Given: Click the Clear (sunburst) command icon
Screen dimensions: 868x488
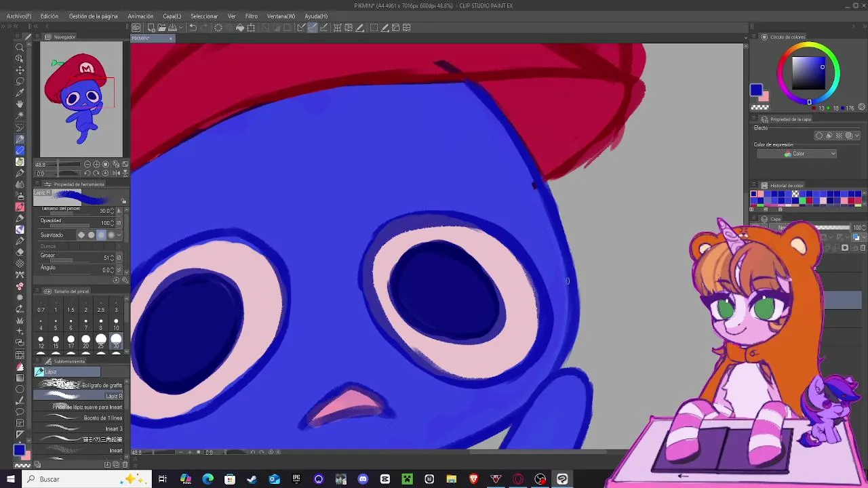Looking at the screenshot, I should 218,28.
